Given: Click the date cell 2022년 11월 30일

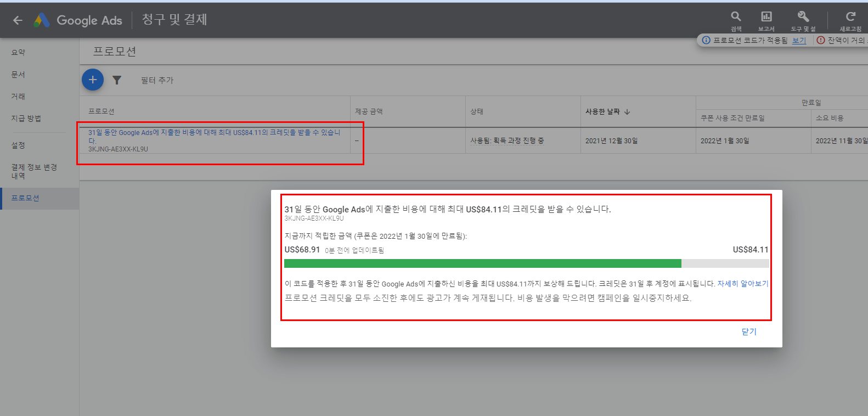Looking at the screenshot, I should (841, 140).
